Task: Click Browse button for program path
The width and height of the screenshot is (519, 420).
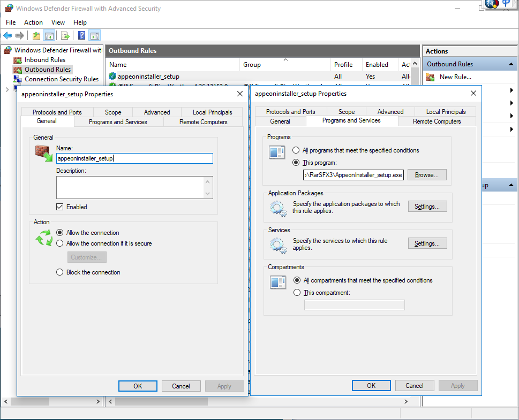Action: pyautogui.click(x=427, y=175)
